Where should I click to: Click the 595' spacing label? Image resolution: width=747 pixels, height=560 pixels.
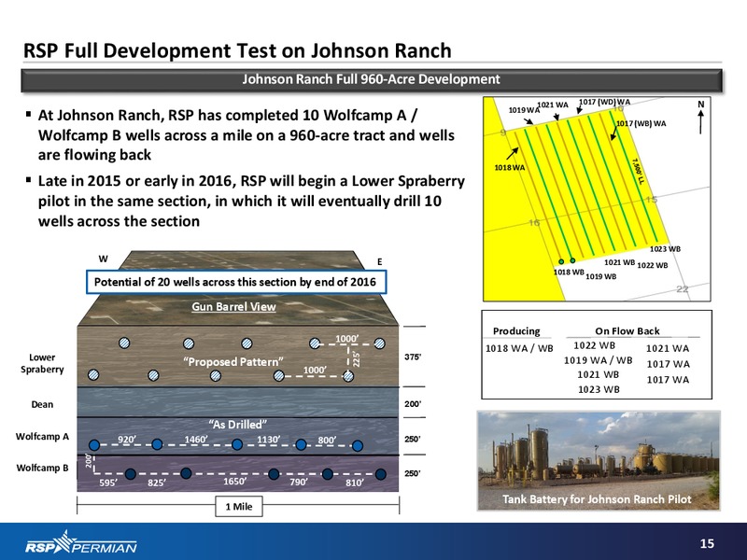[108, 483]
